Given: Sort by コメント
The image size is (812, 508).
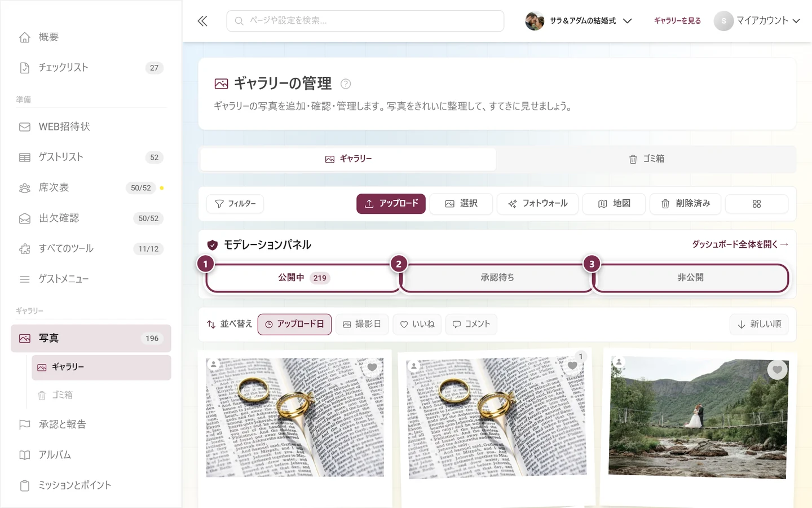Looking at the screenshot, I should 471,324.
